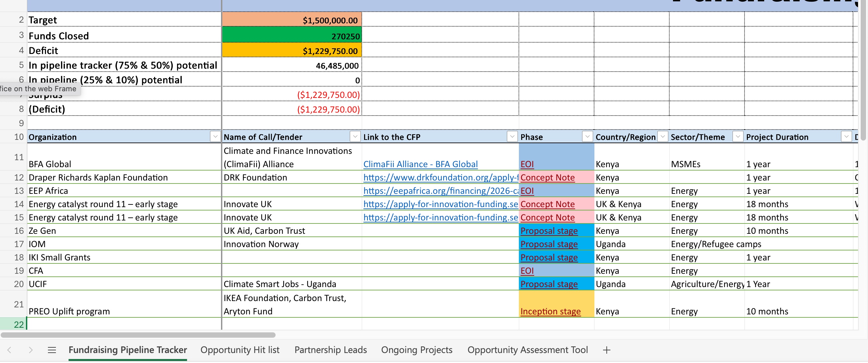The height and width of the screenshot is (363, 868).
Task: Click Proposal stage link for UCIF row
Action: 549,284
